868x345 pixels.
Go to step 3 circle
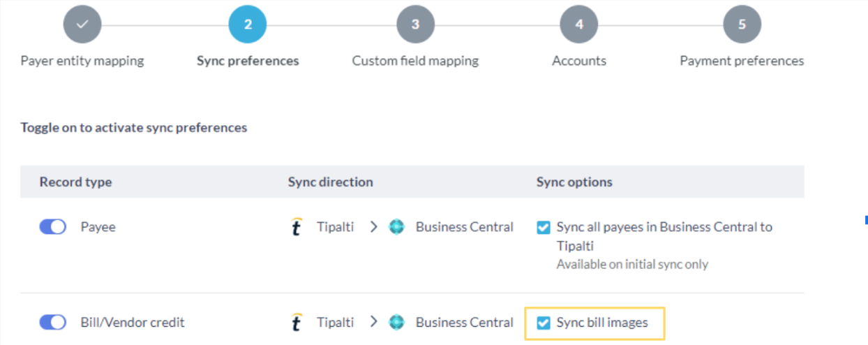(x=415, y=24)
